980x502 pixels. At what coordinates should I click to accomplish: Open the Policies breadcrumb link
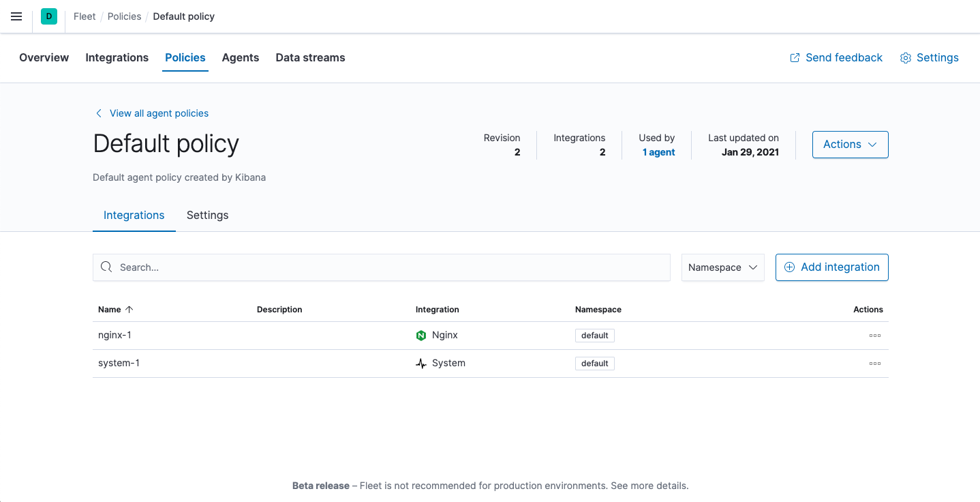pos(124,16)
